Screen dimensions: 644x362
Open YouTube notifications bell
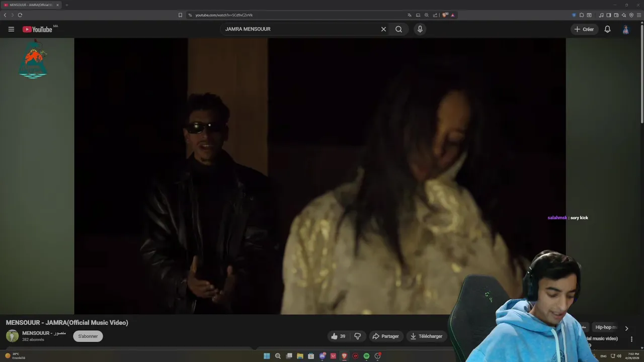pos(607,29)
